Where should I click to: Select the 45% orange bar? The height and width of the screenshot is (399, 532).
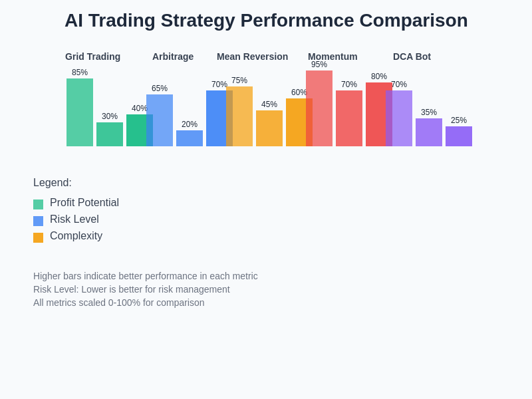pos(269,128)
